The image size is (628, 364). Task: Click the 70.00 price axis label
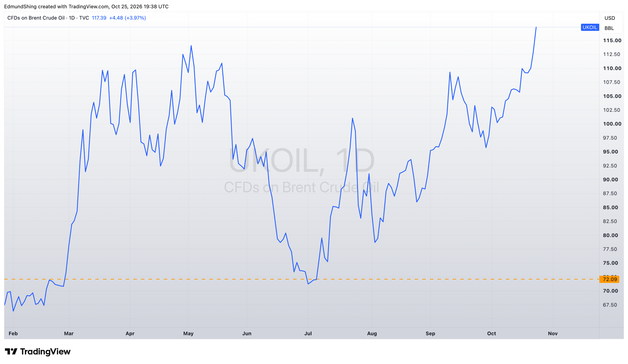610,291
